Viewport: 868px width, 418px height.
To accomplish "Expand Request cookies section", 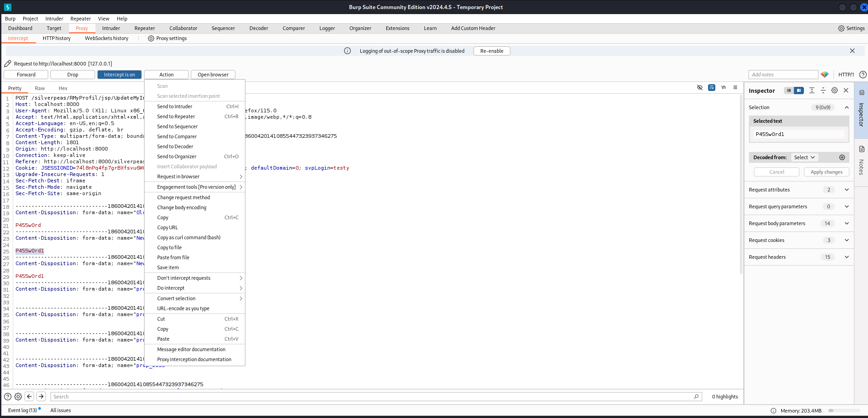I will (847, 240).
